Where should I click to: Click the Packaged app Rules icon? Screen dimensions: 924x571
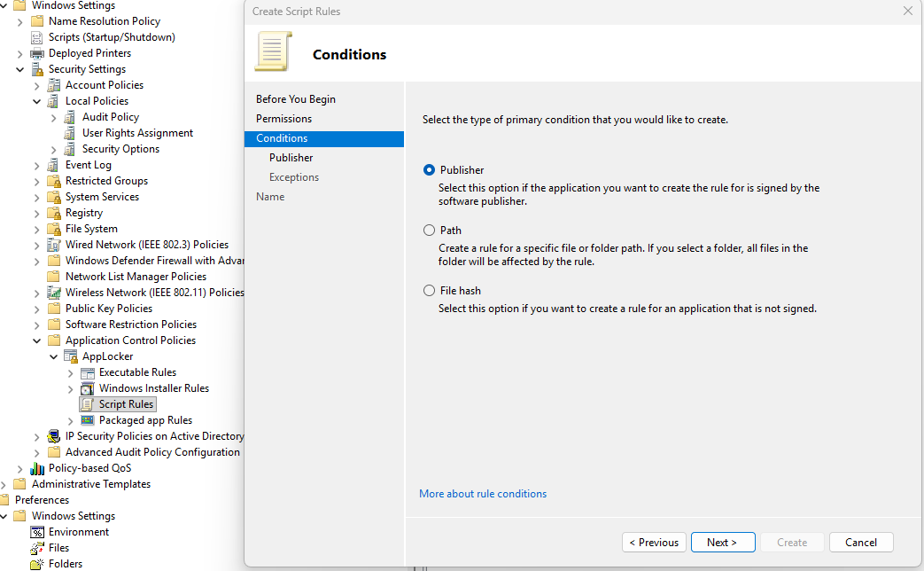[x=87, y=420]
